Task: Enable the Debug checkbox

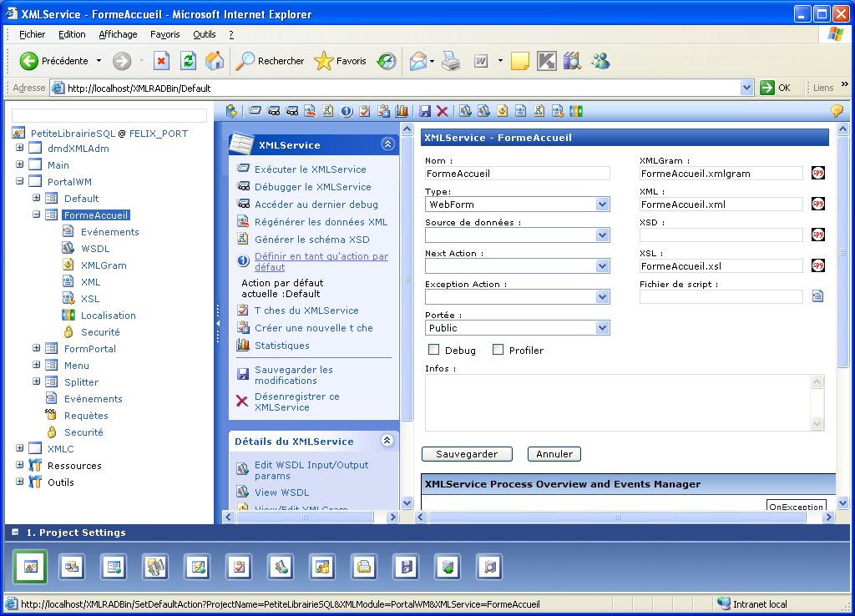Action: pos(434,350)
